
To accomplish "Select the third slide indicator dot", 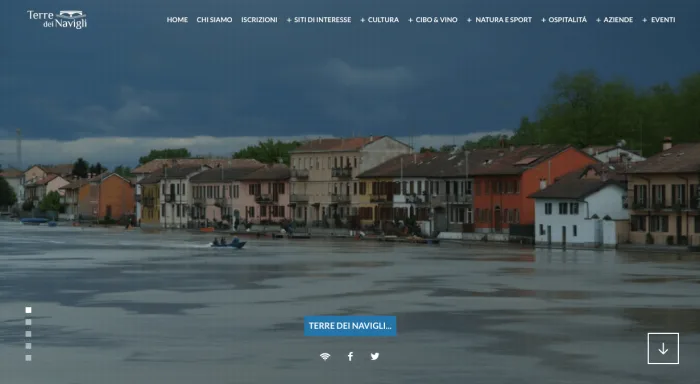I will coord(29,334).
